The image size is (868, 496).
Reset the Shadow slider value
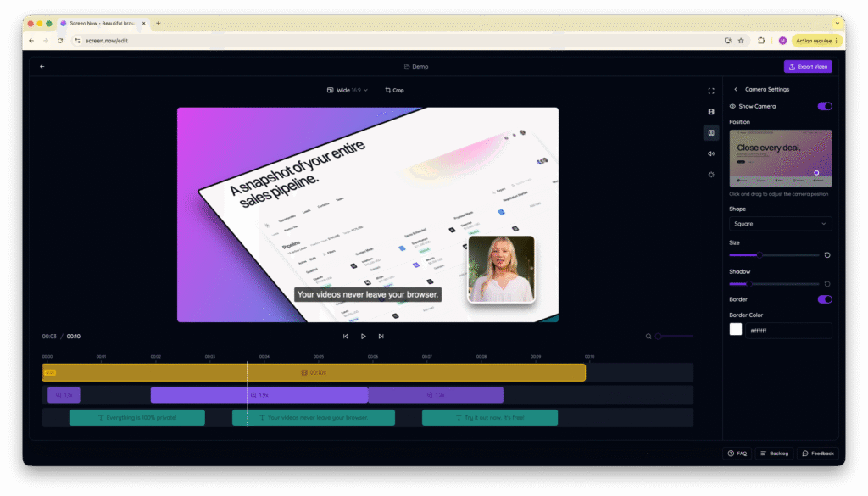pos(827,284)
